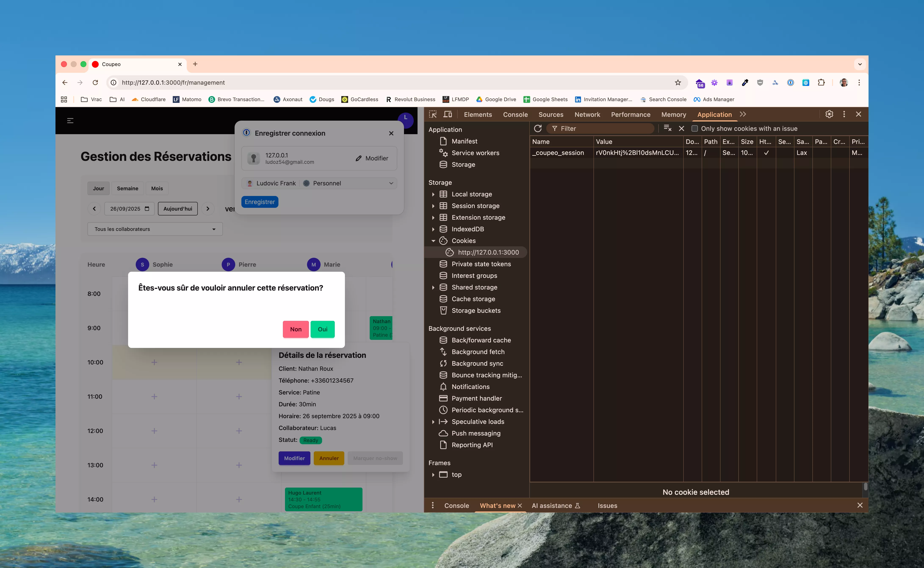This screenshot has width=924, height=568.
Task: Go to previous day arrow
Action: click(x=94, y=208)
